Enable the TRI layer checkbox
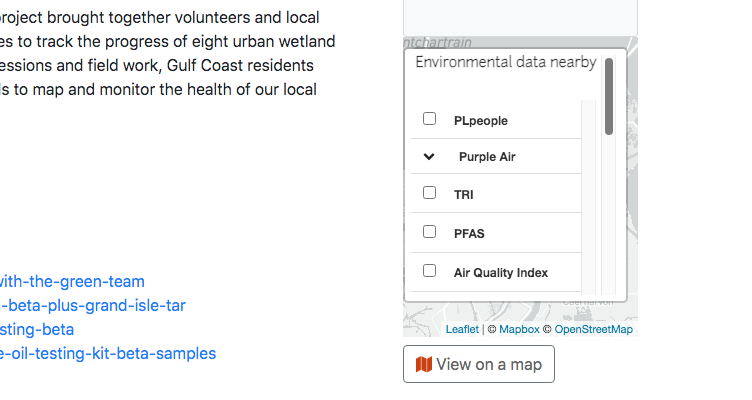752x400 pixels. pos(430,193)
